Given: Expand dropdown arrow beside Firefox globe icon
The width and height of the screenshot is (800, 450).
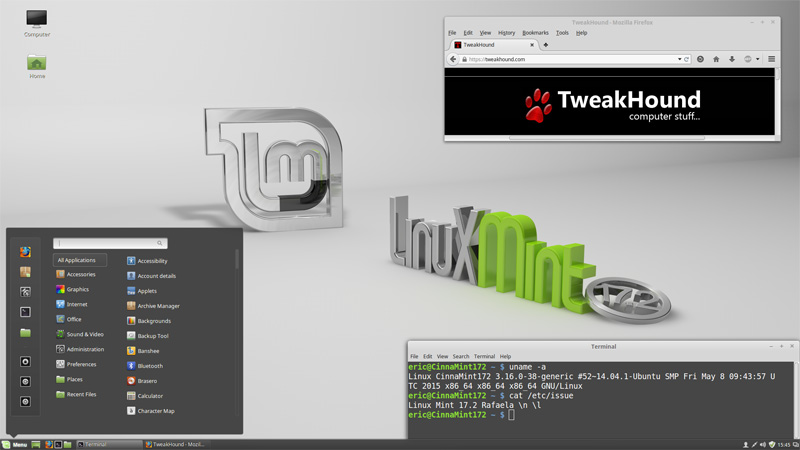Looking at the screenshot, I should click(758, 59).
